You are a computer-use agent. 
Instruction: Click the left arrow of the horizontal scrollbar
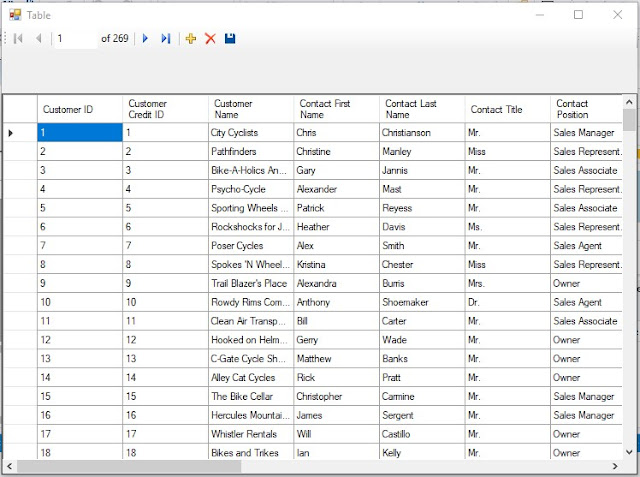9,466
